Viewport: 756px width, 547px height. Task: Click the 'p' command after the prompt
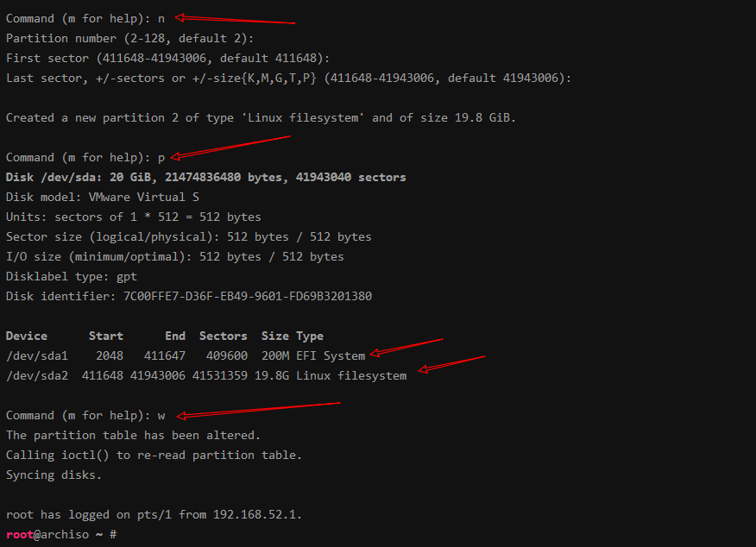pos(161,158)
